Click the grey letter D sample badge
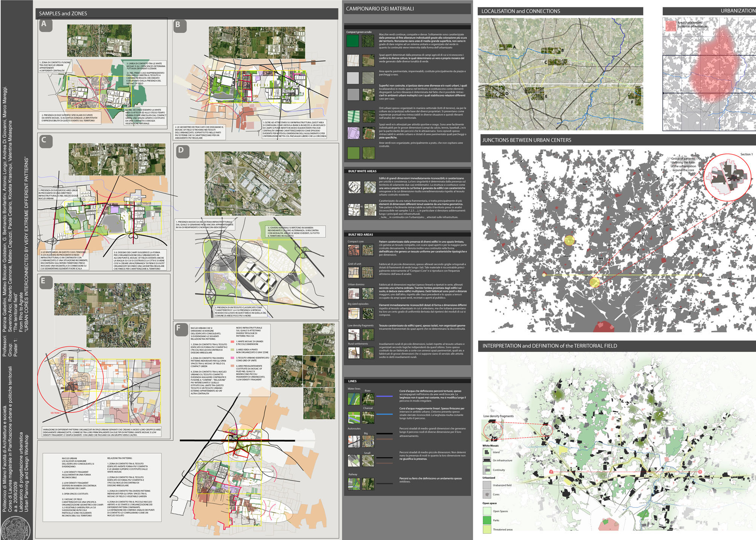The width and height of the screenshot is (756, 540). click(182, 152)
